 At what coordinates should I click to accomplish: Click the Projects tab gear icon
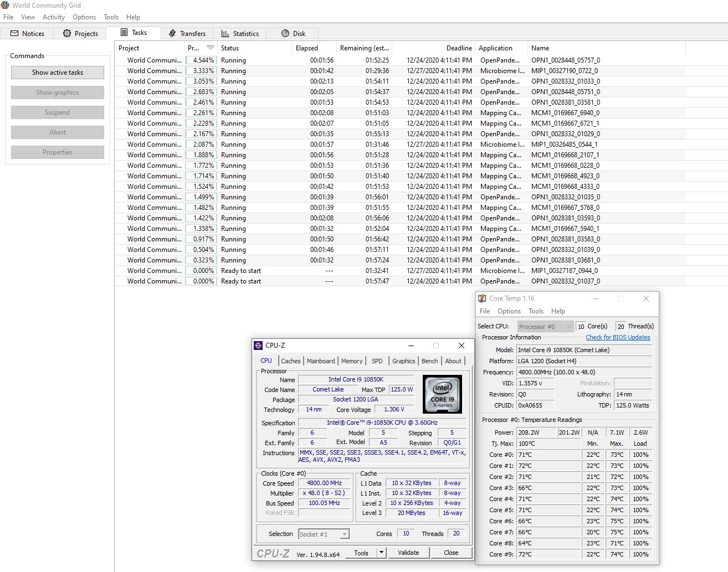pyautogui.click(x=67, y=33)
